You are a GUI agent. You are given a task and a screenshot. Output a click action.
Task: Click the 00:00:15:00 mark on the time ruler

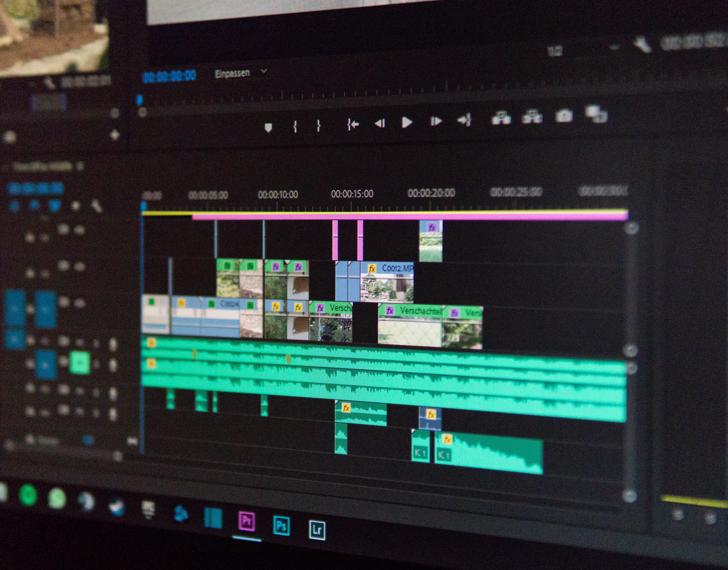pyautogui.click(x=352, y=194)
